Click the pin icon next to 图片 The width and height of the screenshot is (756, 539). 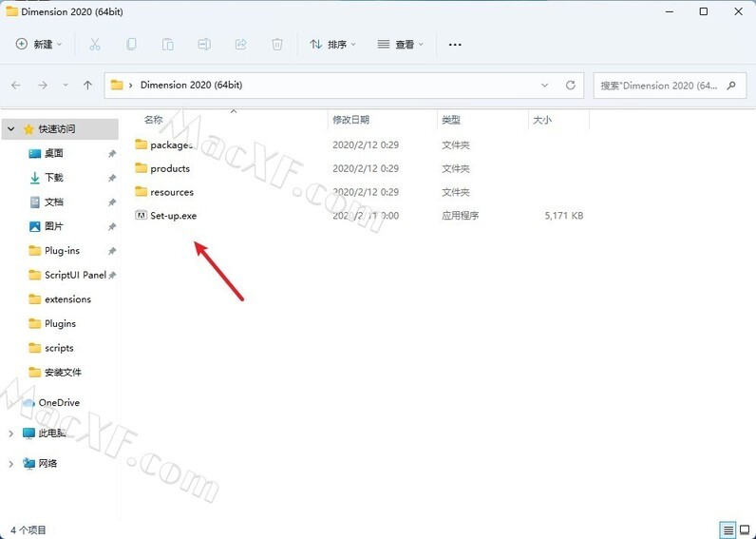pyautogui.click(x=112, y=226)
